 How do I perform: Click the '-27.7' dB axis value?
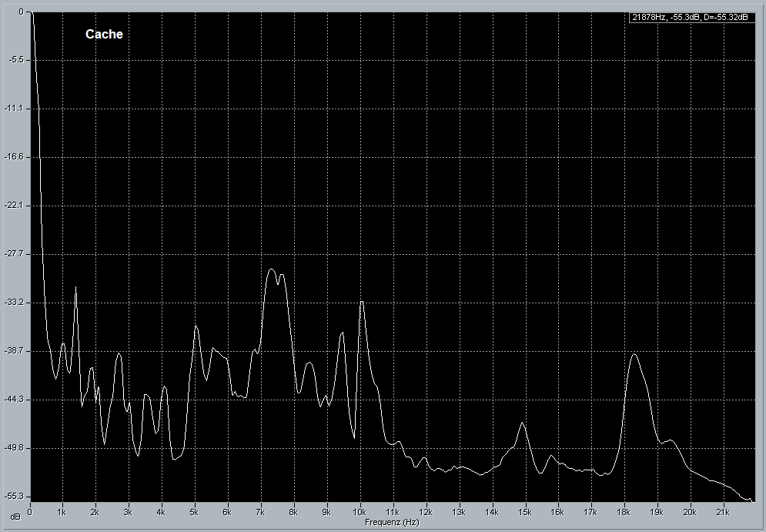14,254
